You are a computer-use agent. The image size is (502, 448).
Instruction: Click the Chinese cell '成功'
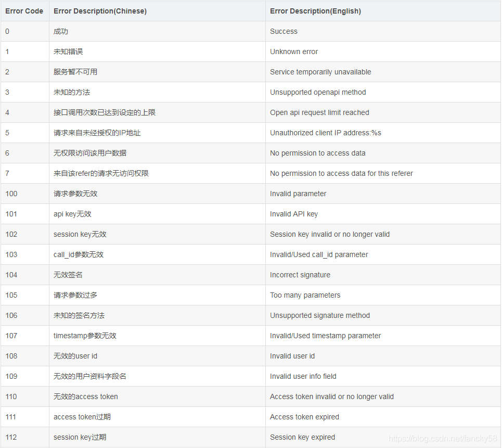[x=157, y=31]
